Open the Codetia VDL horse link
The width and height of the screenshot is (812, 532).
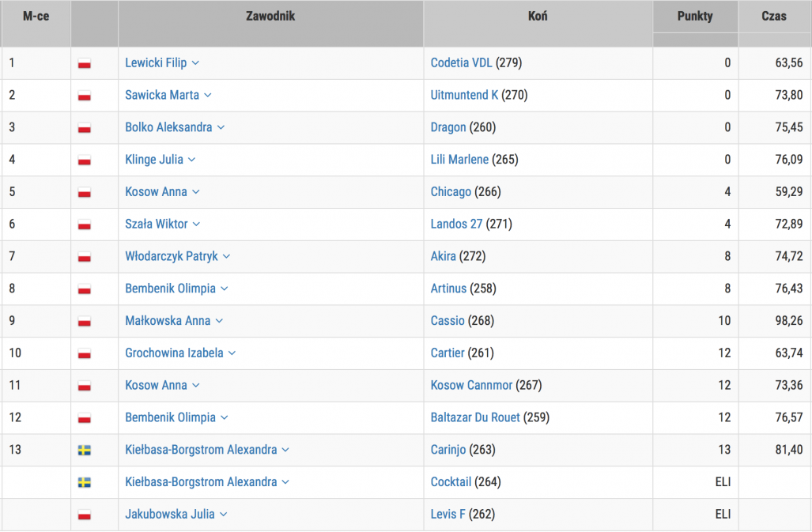(461, 62)
